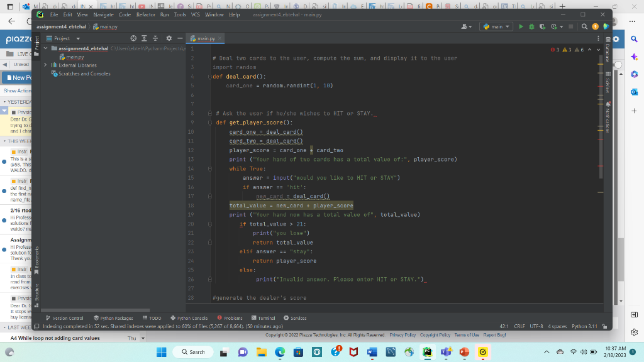Close the main.py editor tab
Image resolution: width=644 pixels, height=362 pixels.
pos(219,38)
